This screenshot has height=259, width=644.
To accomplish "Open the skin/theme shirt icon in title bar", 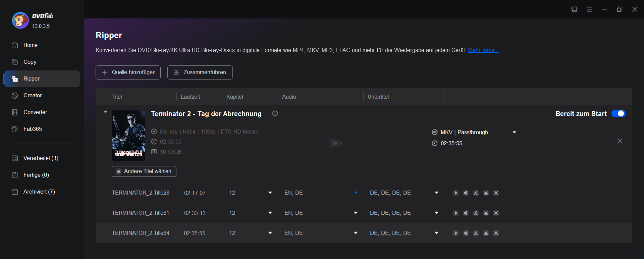I will point(574,9).
